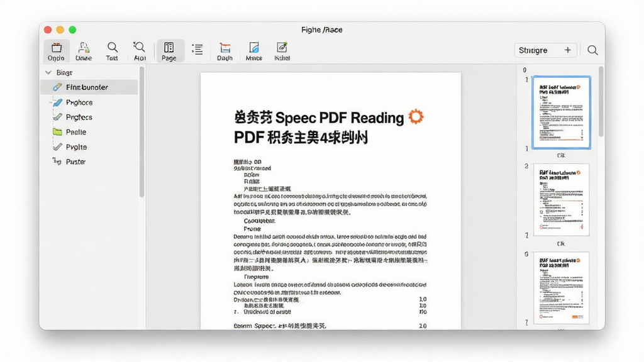Image resolution: width=644 pixels, height=362 pixels.
Task: Click the Prghocs blue pen icon
Action: (x=58, y=102)
